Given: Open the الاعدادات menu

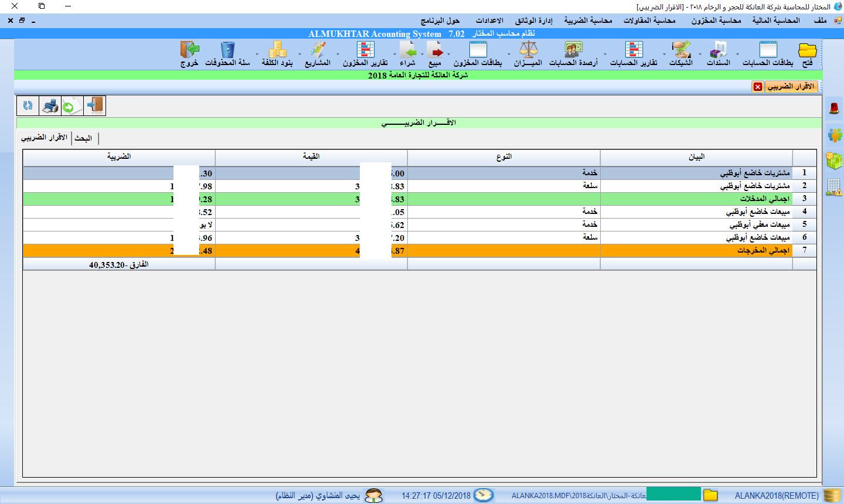Looking at the screenshot, I should coord(489,21).
